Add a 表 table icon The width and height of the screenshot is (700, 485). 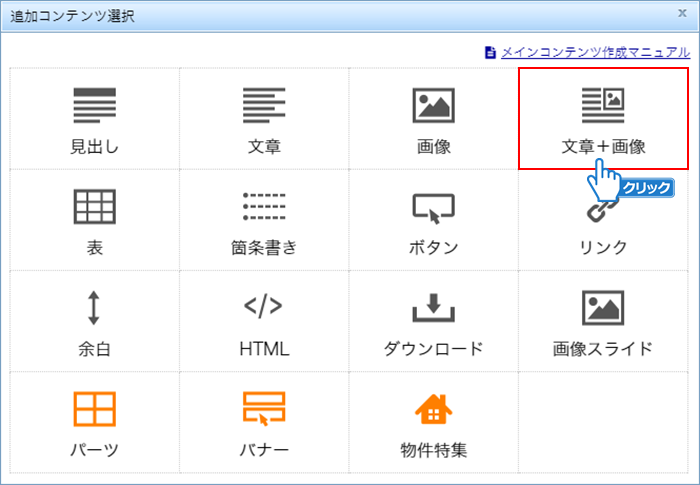point(95,206)
